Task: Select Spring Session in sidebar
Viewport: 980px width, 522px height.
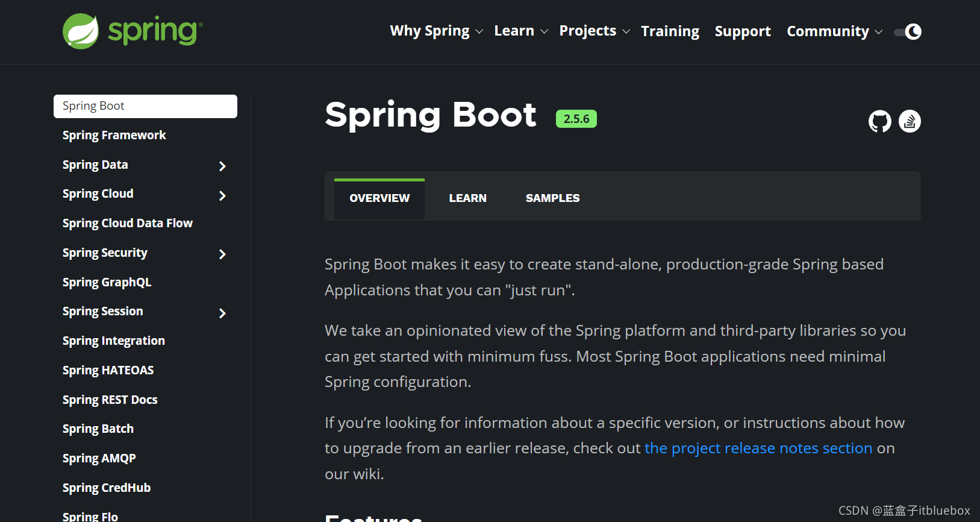Action: [x=103, y=312]
